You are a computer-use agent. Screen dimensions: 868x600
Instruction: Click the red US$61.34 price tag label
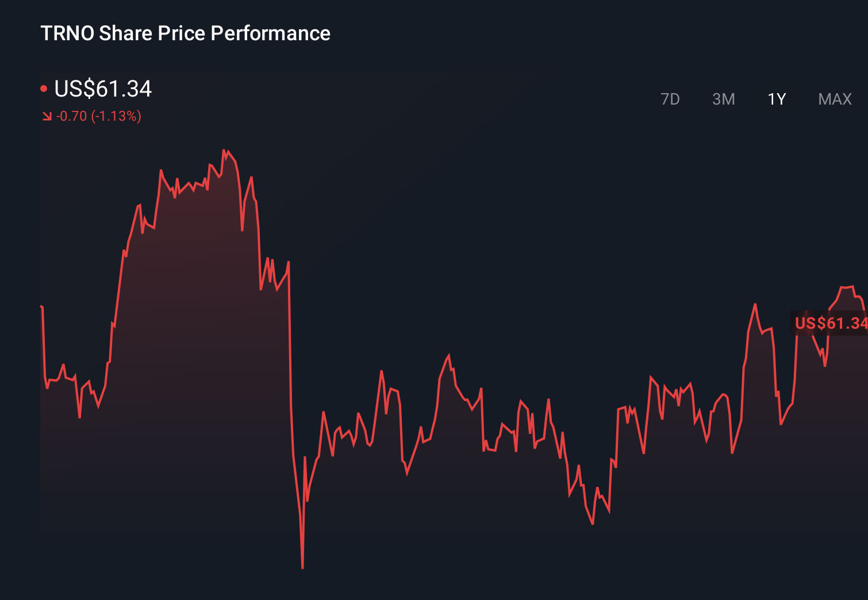click(830, 323)
